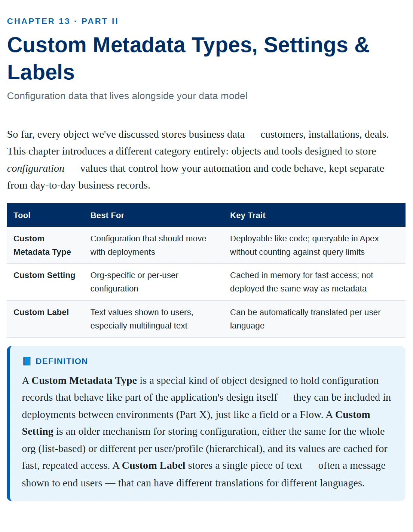Select the Custom Metadata Type row label
The height and width of the screenshot is (532, 413).
coord(42,245)
